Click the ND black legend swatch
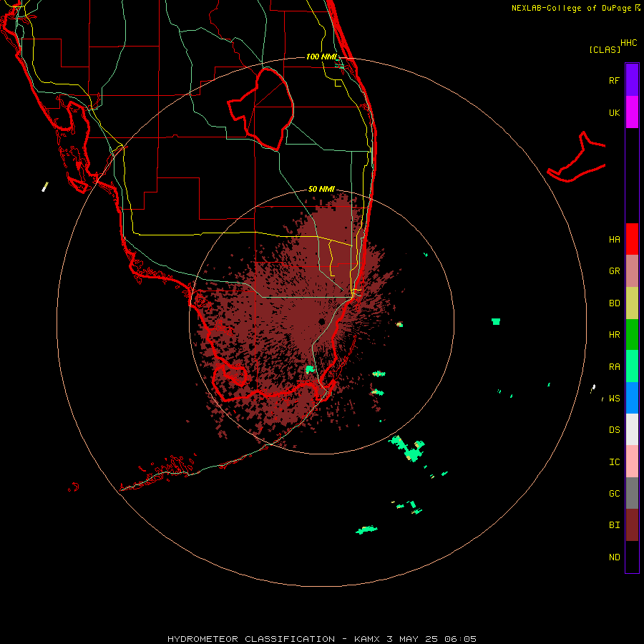The width and height of the screenshot is (644, 644). point(632,557)
